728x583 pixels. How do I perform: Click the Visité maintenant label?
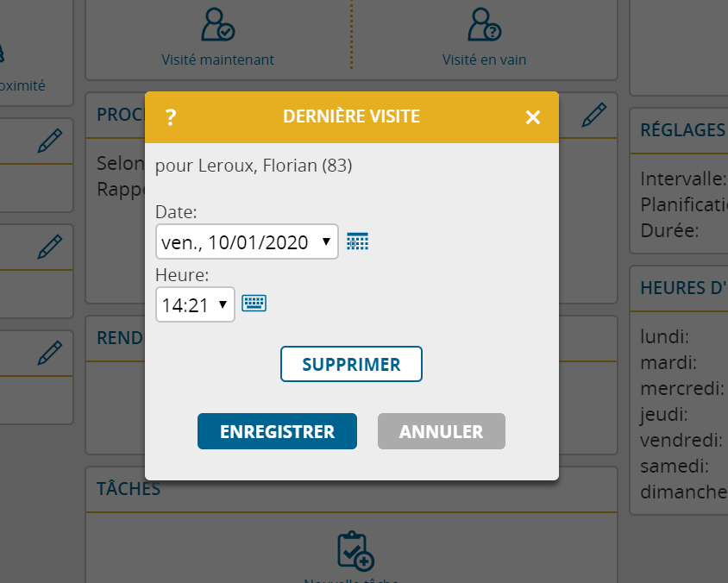point(217,60)
